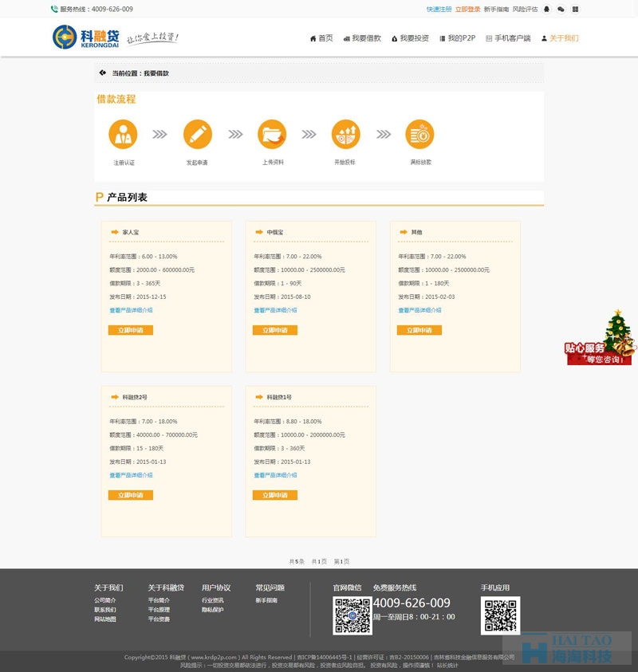638x672 pixels.
Task: Click the 发起申请 pencil icon
Action: pyautogui.click(x=197, y=134)
